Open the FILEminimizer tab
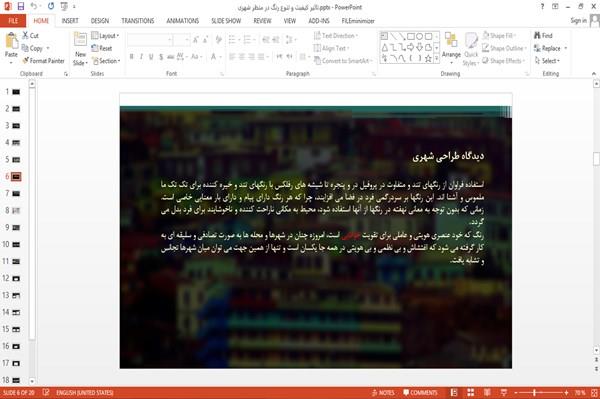600x399 pixels. [358, 21]
